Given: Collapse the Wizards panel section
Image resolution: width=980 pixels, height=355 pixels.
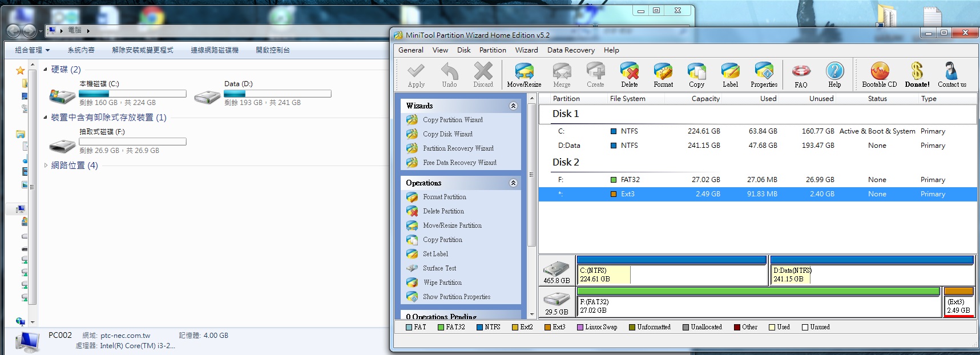Looking at the screenshot, I should 513,106.
